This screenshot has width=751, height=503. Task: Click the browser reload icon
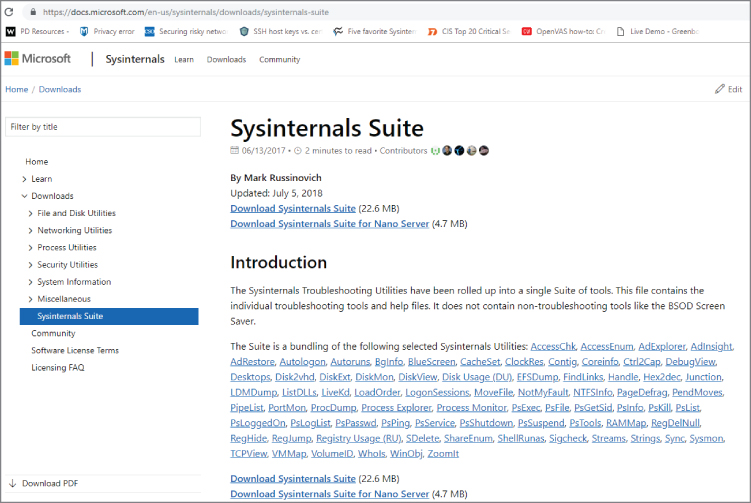coord(9,12)
